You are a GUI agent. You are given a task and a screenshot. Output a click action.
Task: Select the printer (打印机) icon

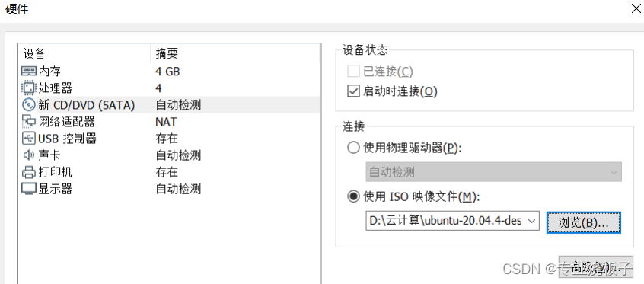(29, 172)
